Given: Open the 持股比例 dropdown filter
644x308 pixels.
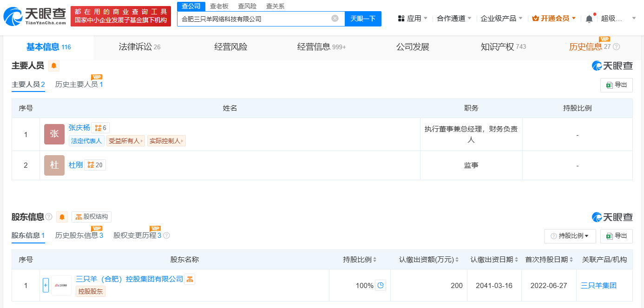Looking at the screenshot, I should pos(570,236).
